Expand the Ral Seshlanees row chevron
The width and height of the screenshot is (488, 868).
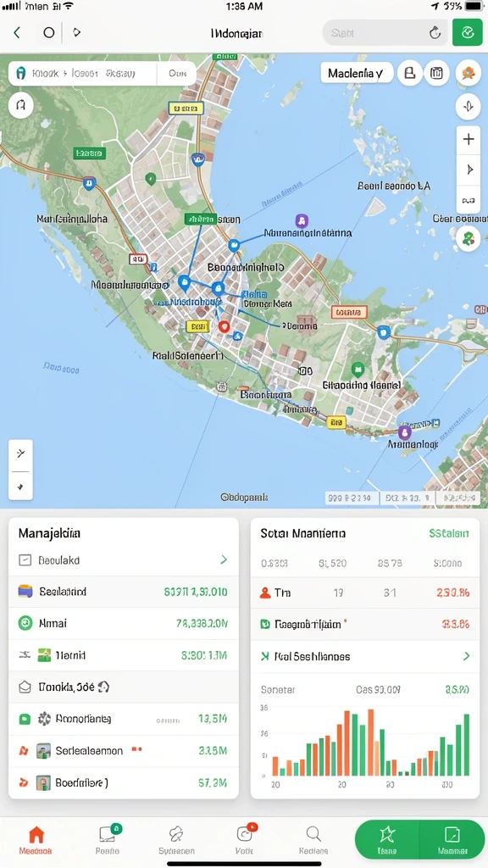(467, 656)
